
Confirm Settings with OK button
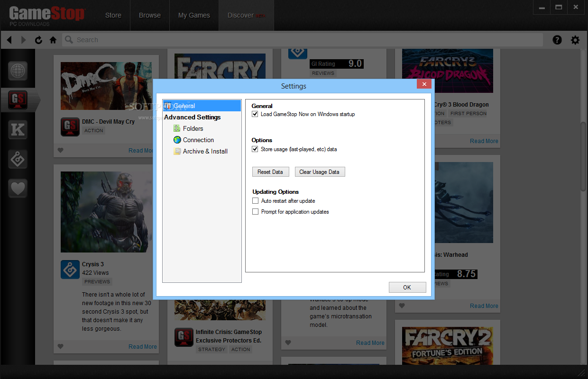coord(407,287)
